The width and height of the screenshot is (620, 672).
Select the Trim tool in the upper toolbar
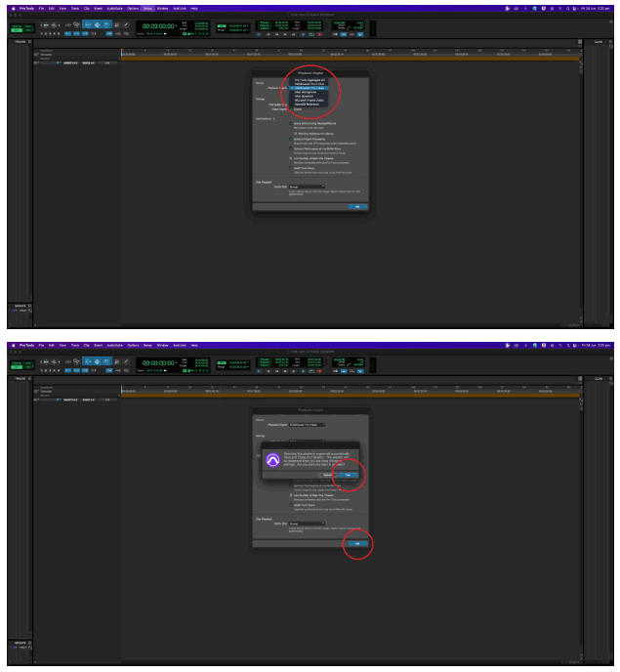[x=88, y=24]
